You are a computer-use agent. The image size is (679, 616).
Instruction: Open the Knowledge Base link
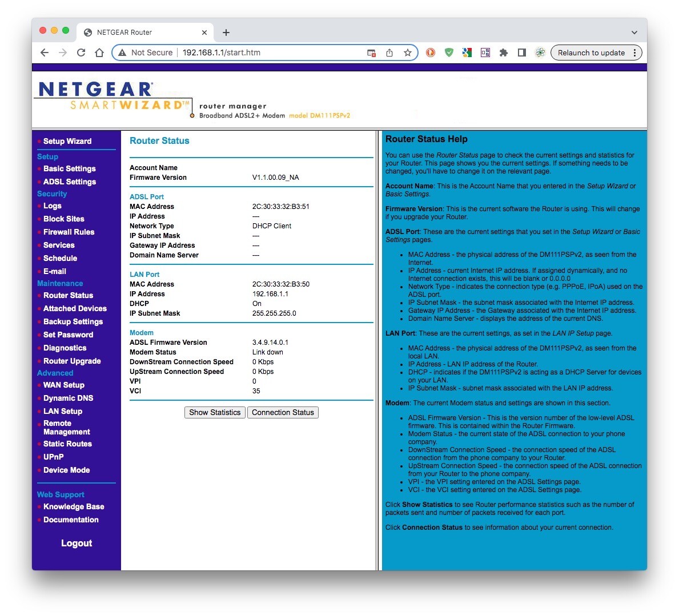pos(74,507)
